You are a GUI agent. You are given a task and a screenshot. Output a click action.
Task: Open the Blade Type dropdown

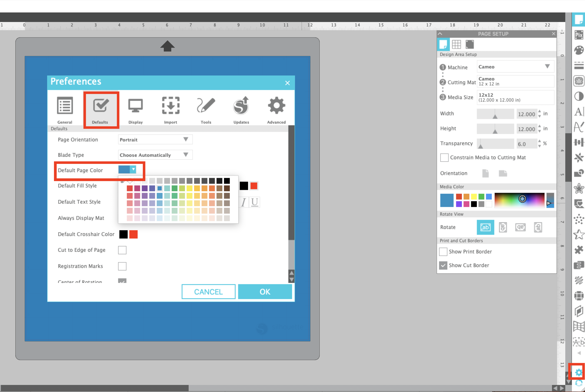tap(155, 155)
